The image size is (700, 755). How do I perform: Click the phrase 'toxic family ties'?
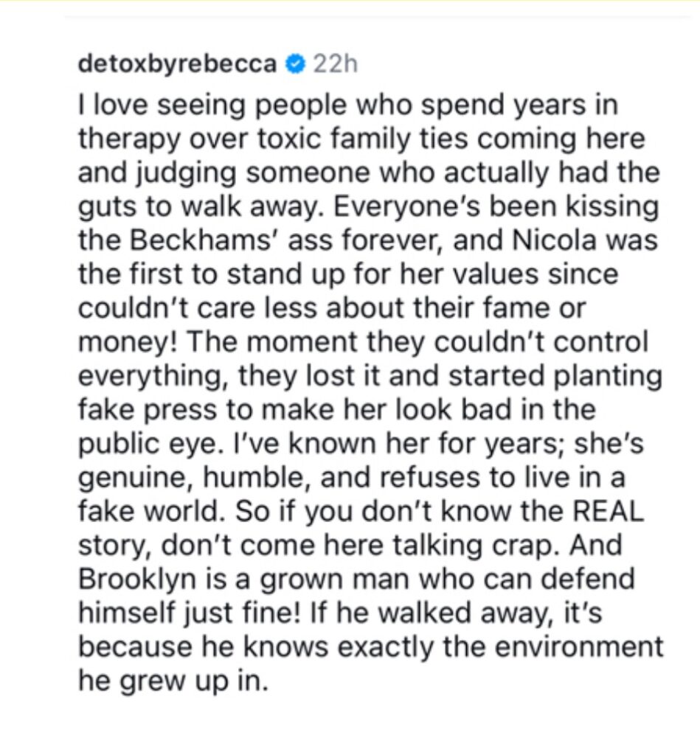[363, 139]
